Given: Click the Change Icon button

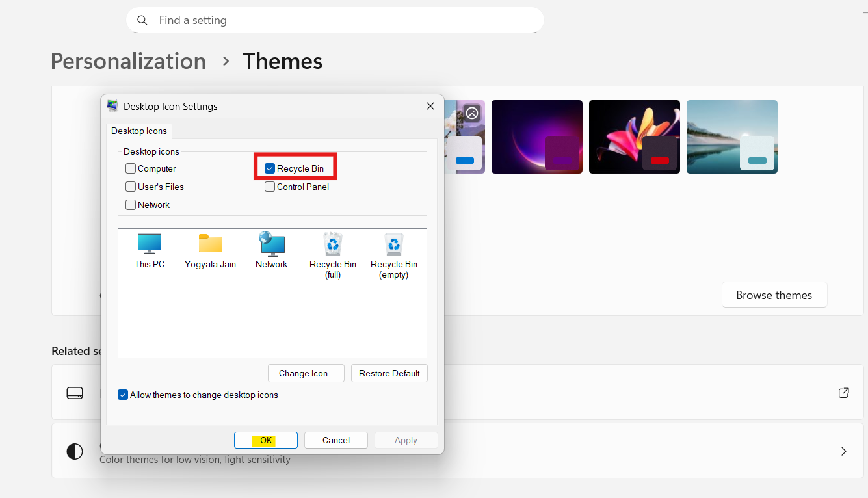Looking at the screenshot, I should click(306, 373).
